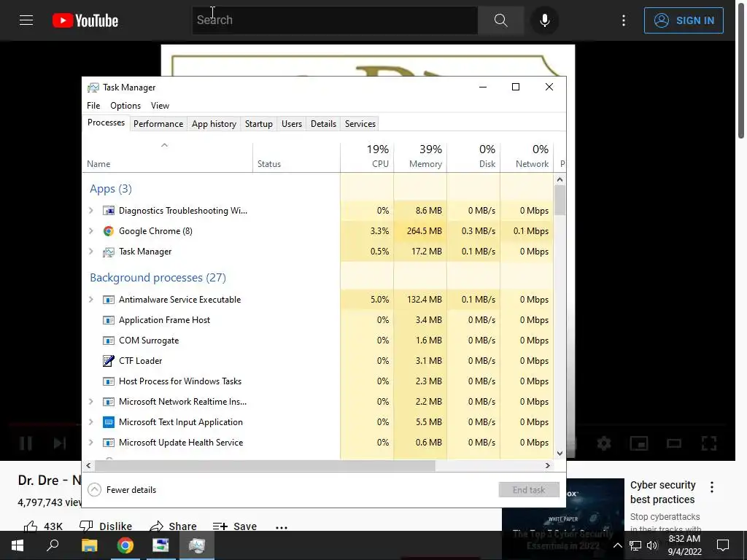The image size is (747, 560).
Task: Open the Windows Start menu
Action: tap(18, 545)
